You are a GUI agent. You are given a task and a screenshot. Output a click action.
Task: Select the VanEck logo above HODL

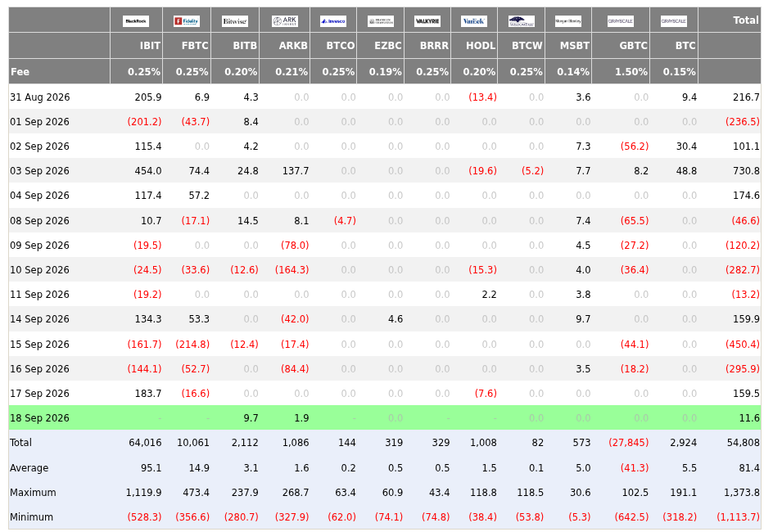tap(474, 21)
